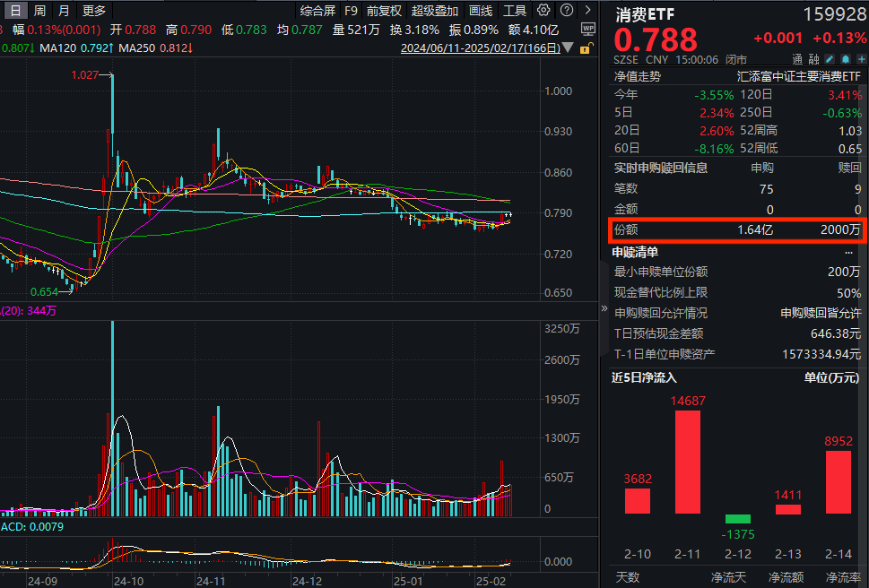
Task: Select the 画线 drawing tool in the toolbar
Action: (x=480, y=10)
